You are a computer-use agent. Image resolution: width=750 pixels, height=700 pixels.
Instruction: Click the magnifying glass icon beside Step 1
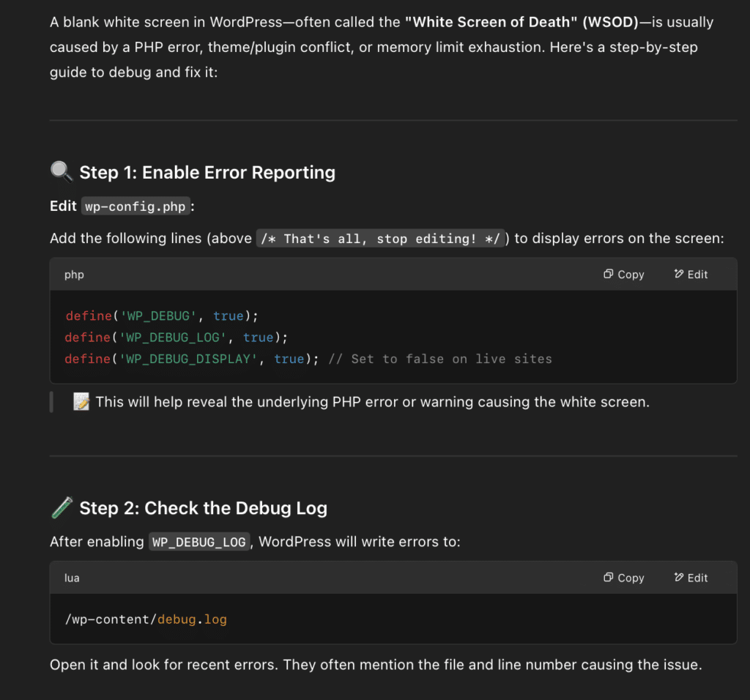[61, 171]
